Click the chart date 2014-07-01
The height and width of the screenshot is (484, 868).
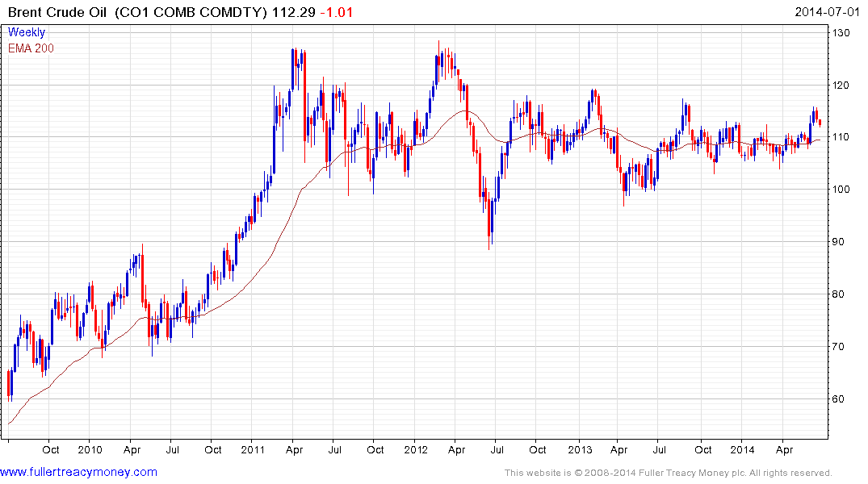[x=827, y=12]
